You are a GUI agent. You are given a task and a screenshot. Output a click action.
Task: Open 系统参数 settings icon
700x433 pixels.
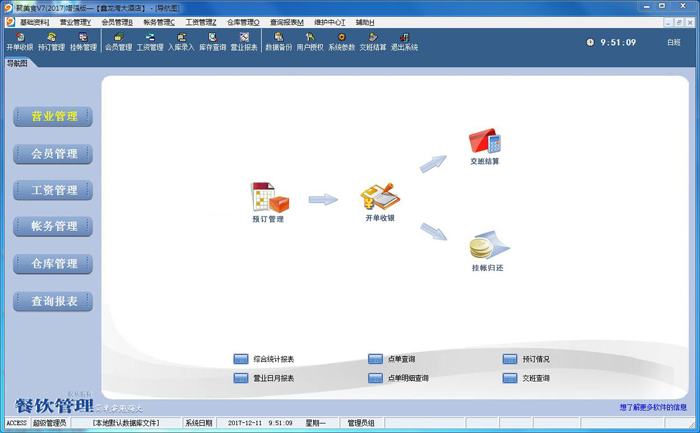click(341, 41)
